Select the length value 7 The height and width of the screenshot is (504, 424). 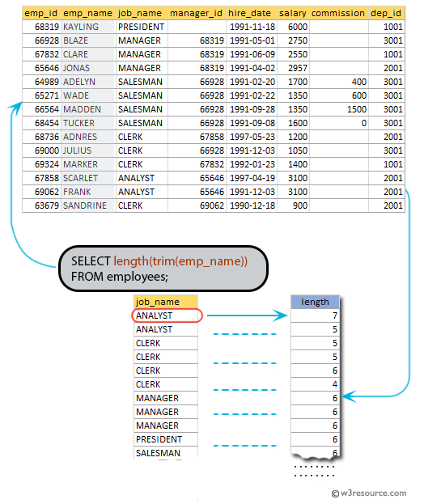click(x=315, y=316)
